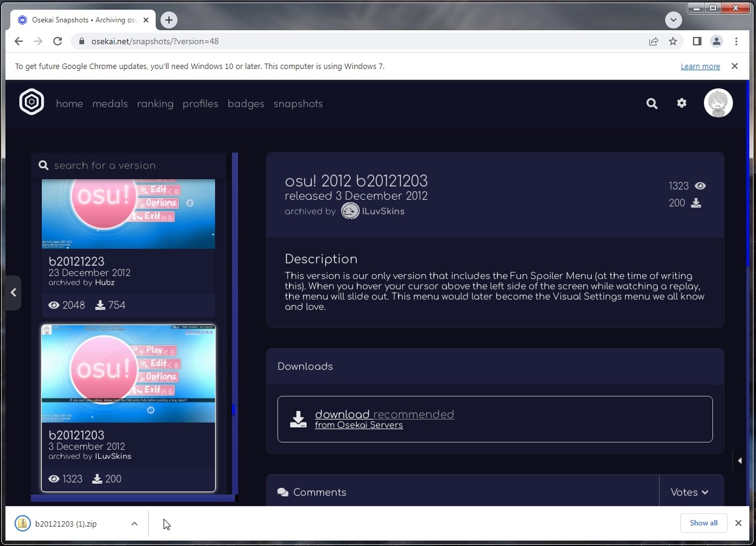This screenshot has width=756, height=546.
Task: Click the version list vertical scrollbar
Action: tap(235, 323)
